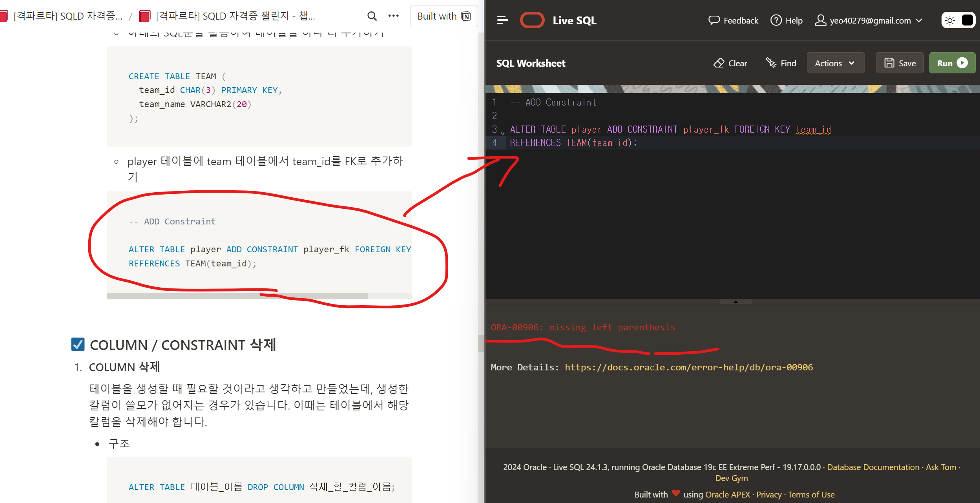980x503 pixels.
Task: Open Find in the worksheet
Action: (x=781, y=63)
